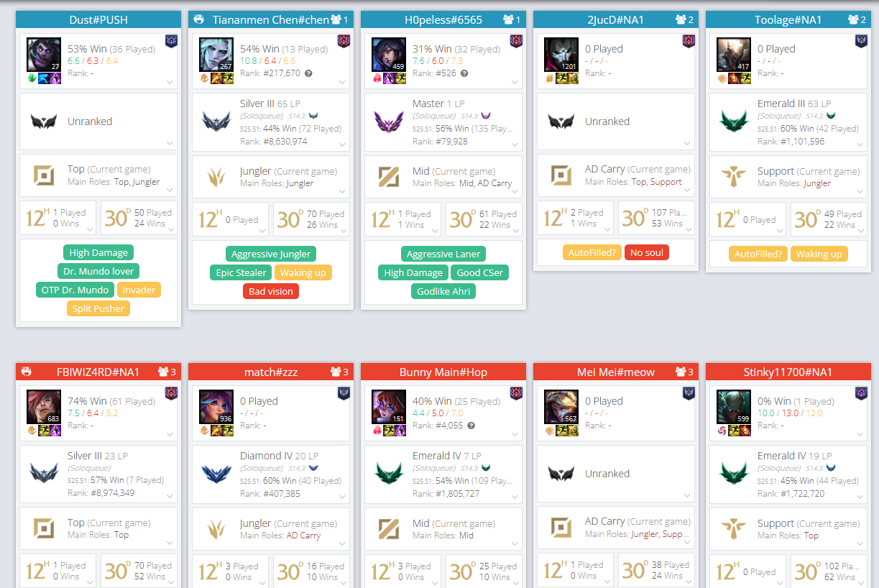
Task: Expand the Mid current game role panel of H0peless
Action: pyautogui.click(x=515, y=190)
